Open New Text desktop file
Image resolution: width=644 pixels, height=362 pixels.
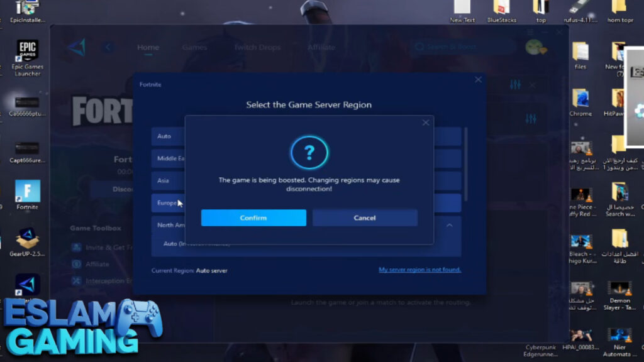coord(462,11)
